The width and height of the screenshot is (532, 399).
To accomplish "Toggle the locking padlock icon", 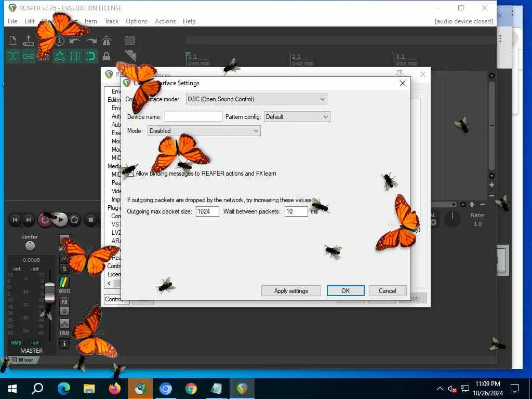I will [107, 56].
